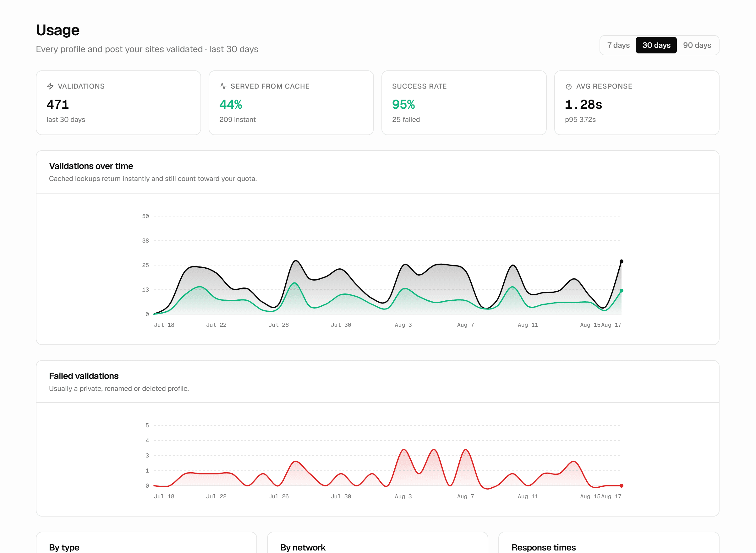The width and height of the screenshot is (756, 553).
Task: Click the 'By network' card heading
Action: (x=303, y=547)
